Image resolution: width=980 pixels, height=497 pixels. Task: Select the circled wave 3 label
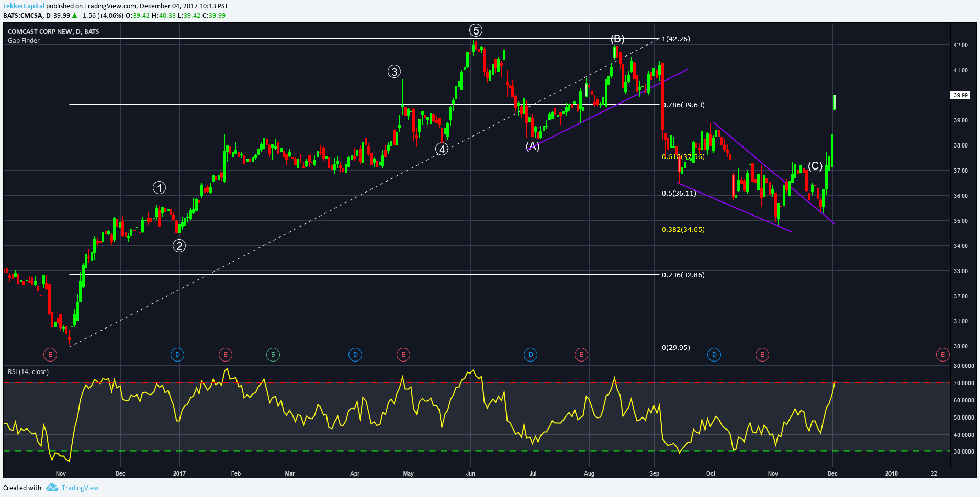[394, 72]
